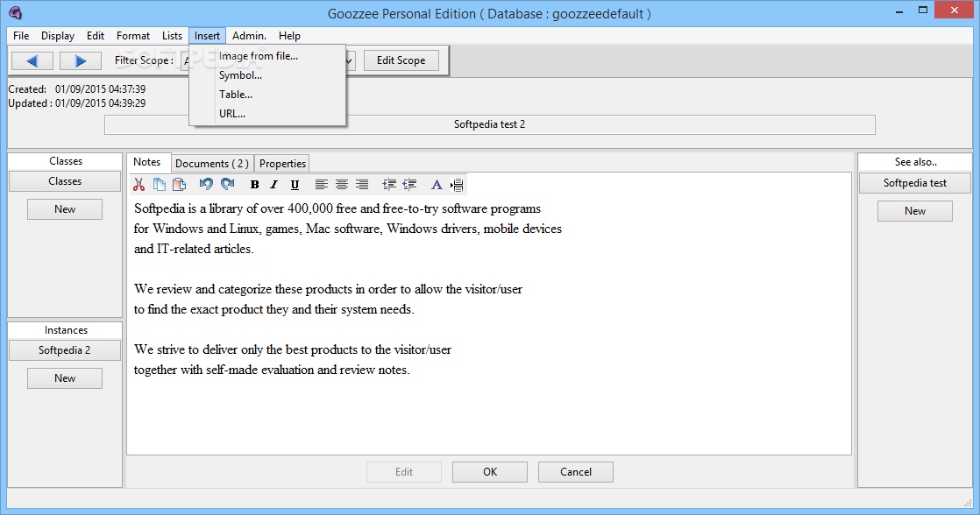
Task: Choose Symbol... from Insert menu
Action: 267,75
